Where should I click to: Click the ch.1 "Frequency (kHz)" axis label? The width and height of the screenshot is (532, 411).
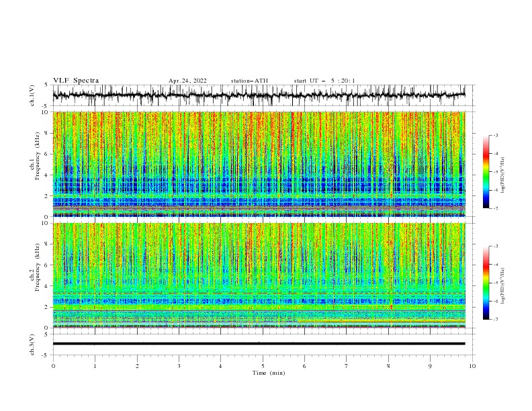point(38,156)
